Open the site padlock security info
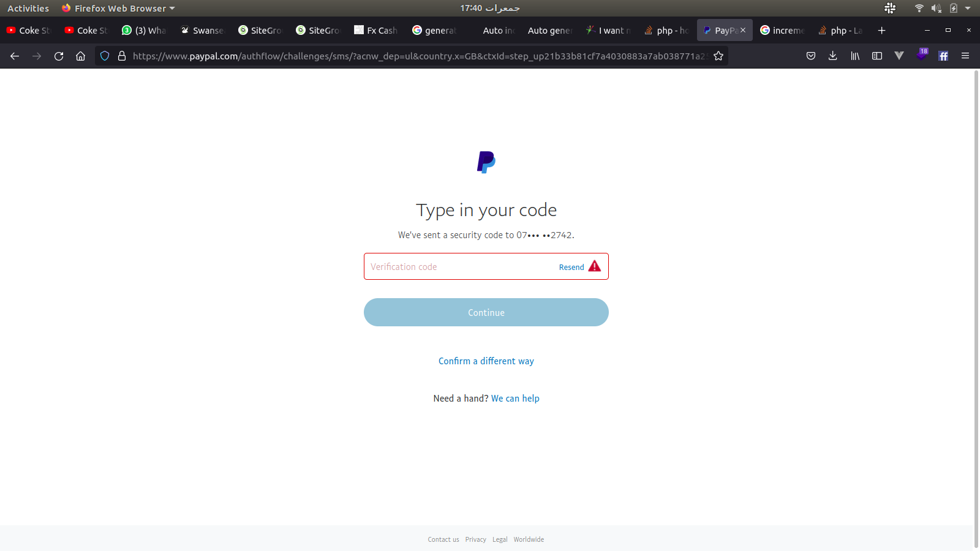The height and width of the screenshot is (551, 980). pyautogui.click(x=122, y=56)
